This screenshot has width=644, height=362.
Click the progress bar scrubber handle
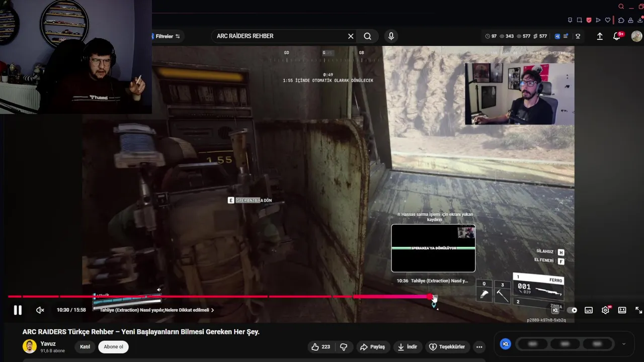pos(431,297)
